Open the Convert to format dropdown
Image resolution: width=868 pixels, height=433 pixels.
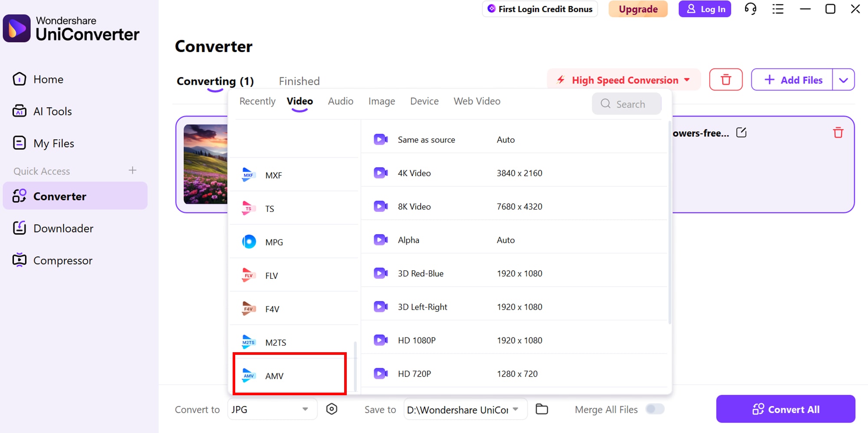point(272,409)
